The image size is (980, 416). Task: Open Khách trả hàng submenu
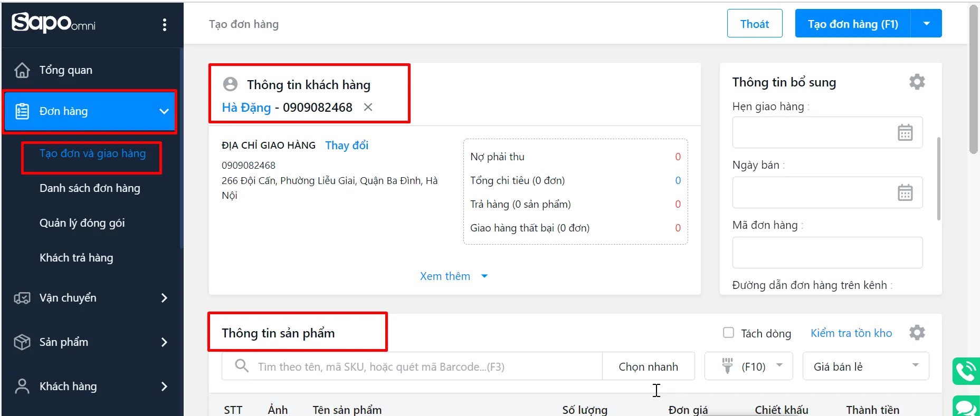pyautogui.click(x=76, y=258)
